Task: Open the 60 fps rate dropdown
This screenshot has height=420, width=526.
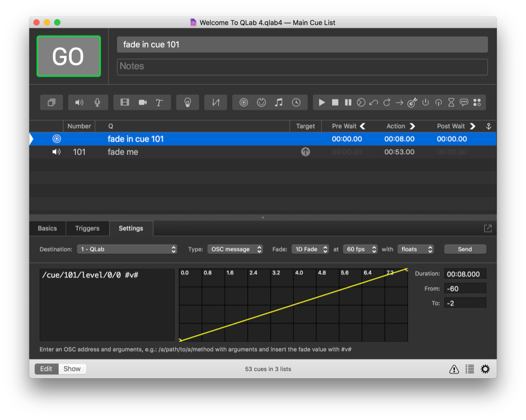Action: (360, 249)
